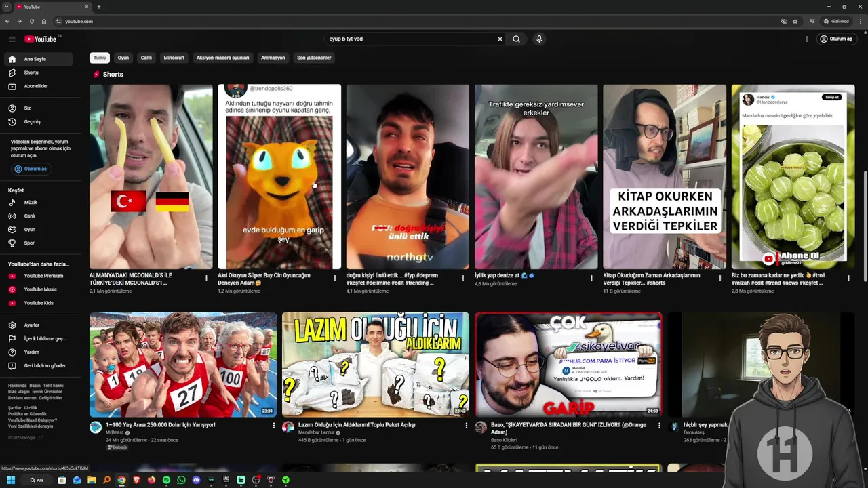Open Spor under Keşfet
The image size is (868, 488).
click(x=38, y=243)
